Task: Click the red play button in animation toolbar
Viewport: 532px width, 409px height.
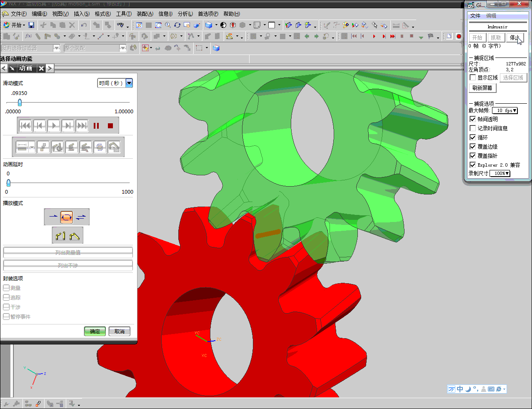Action: pos(374,36)
